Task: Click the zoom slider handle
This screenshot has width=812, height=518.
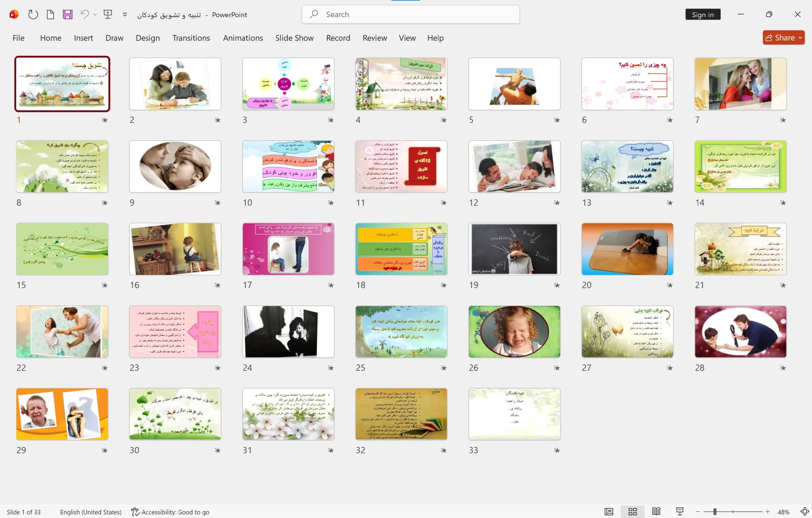Action: [715, 512]
